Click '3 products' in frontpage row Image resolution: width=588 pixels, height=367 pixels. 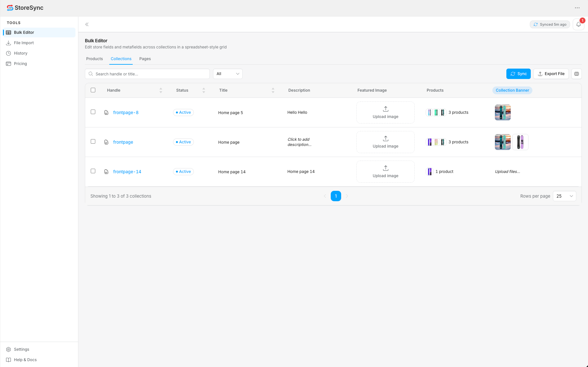point(459,142)
